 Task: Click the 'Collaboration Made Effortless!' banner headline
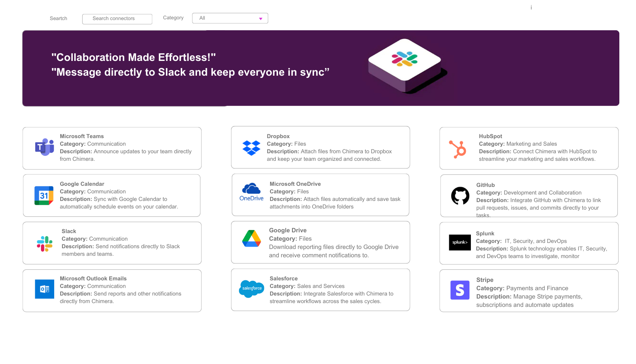134,58
